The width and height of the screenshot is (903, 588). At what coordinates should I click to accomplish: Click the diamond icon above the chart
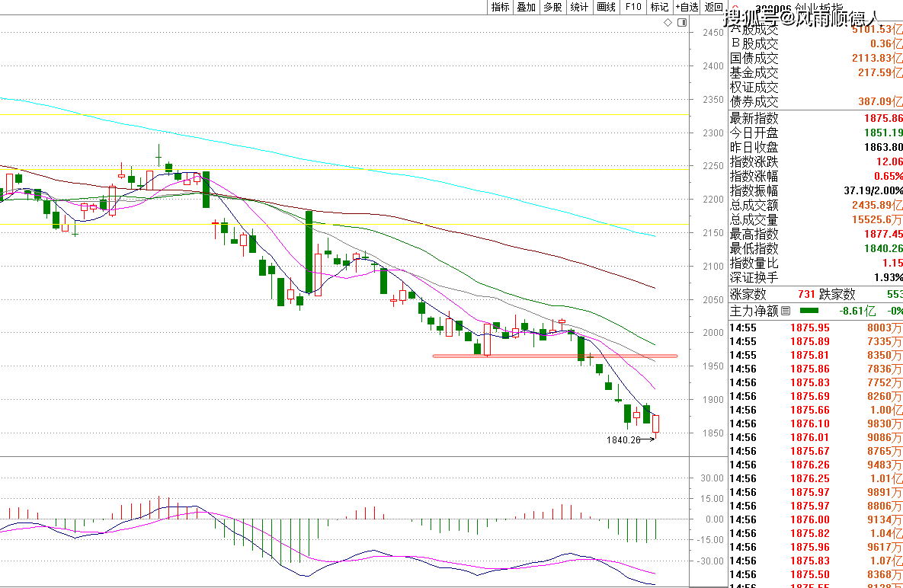668,23
